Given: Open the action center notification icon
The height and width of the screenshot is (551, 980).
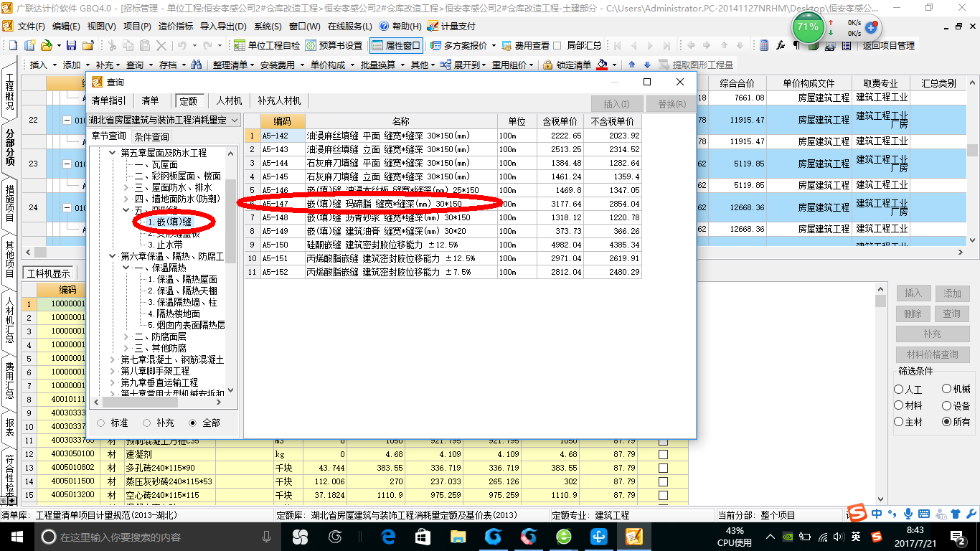Looking at the screenshot, I should click(x=959, y=537).
